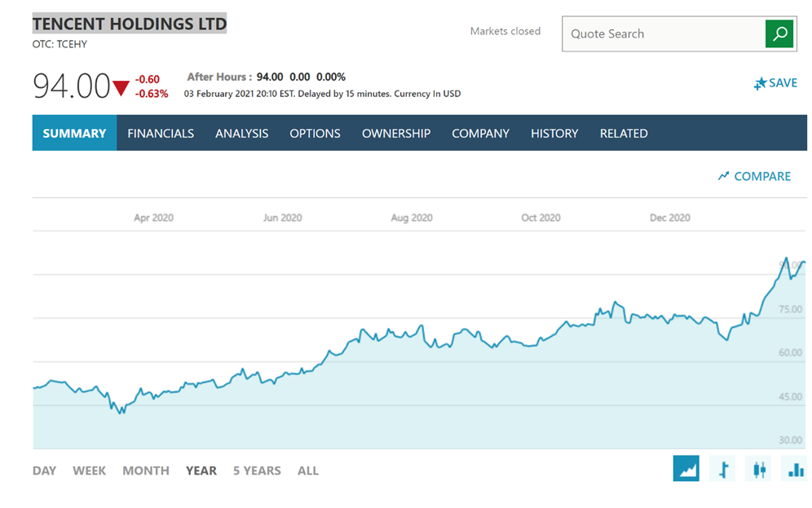This screenshot has height=508, width=812.
Task: Open the RELATED tab
Action: pyautogui.click(x=624, y=133)
